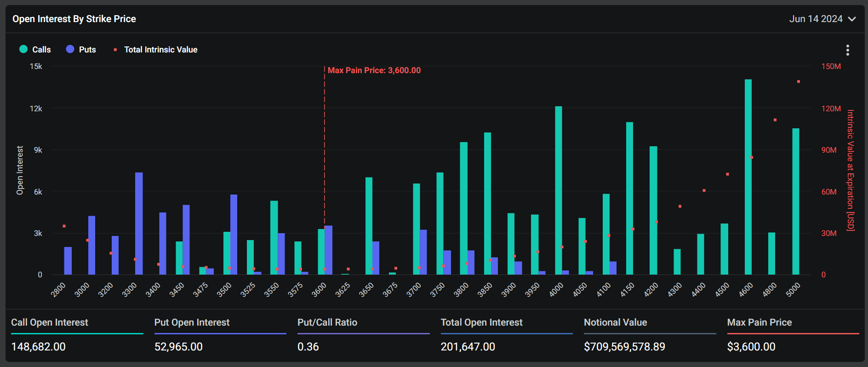The height and width of the screenshot is (367, 868).
Task: Toggle the Puts series in legend
Action: point(87,50)
